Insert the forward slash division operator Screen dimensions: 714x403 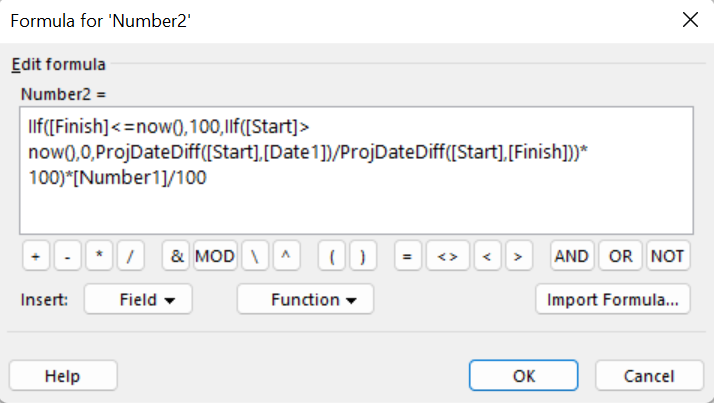point(131,256)
